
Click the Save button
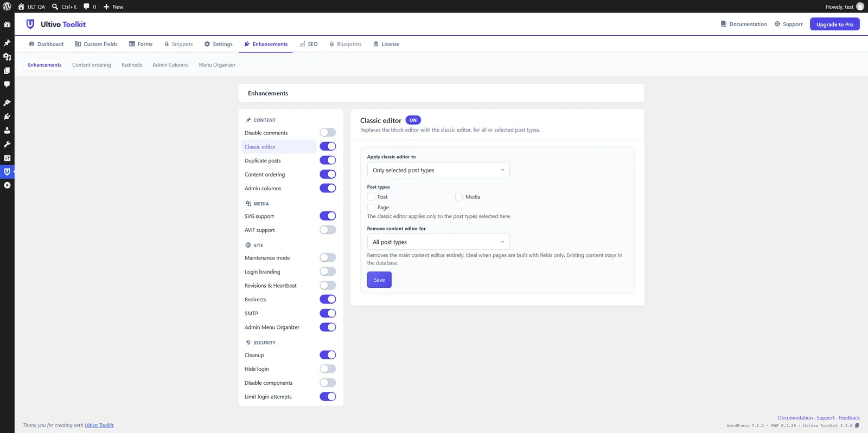379,280
